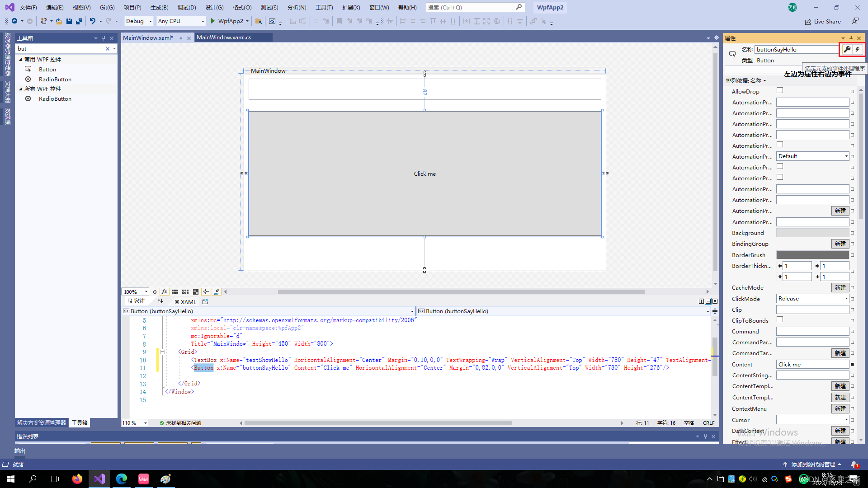
Task: Show snap grid in the designer
Action: tap(175, 292)
